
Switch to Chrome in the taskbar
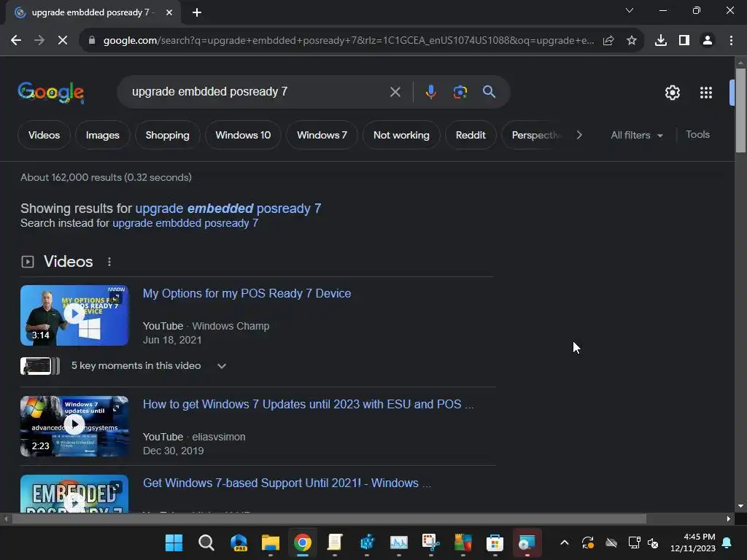(x=303, y=542)
